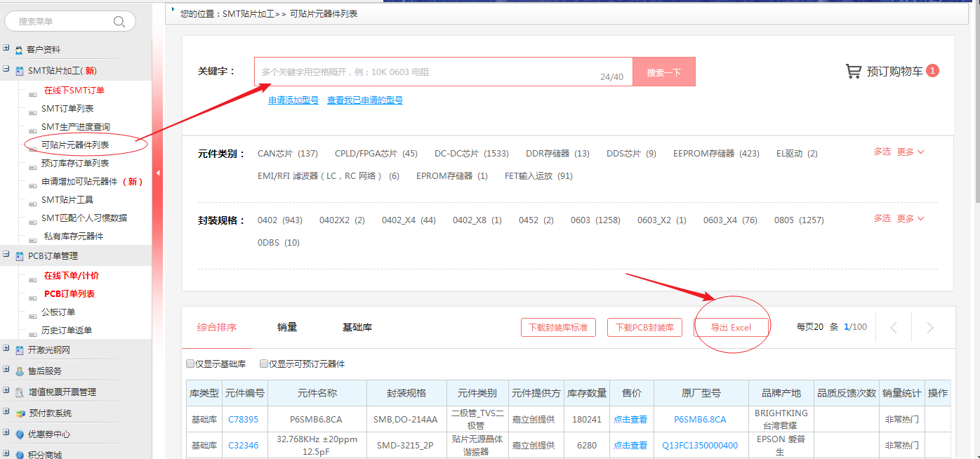This screenshot has width=980, height=459.
Task: Select the 基础库 tab
Action: (x=357, y=327)
